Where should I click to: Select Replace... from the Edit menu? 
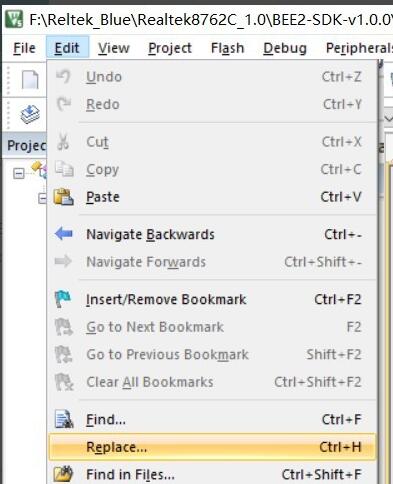coord(212,447)
